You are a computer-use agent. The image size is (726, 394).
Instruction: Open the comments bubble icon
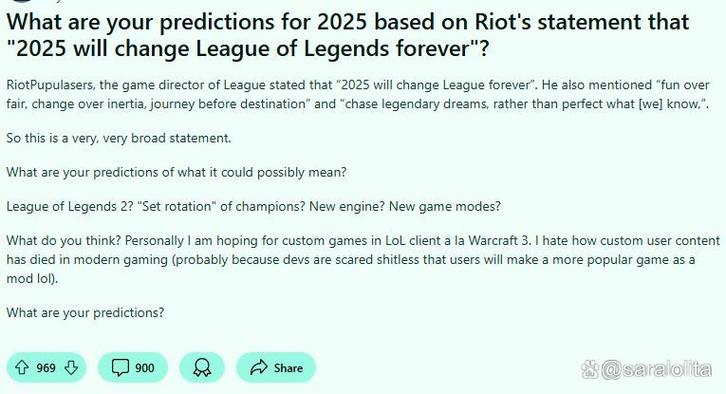(120, 368)
